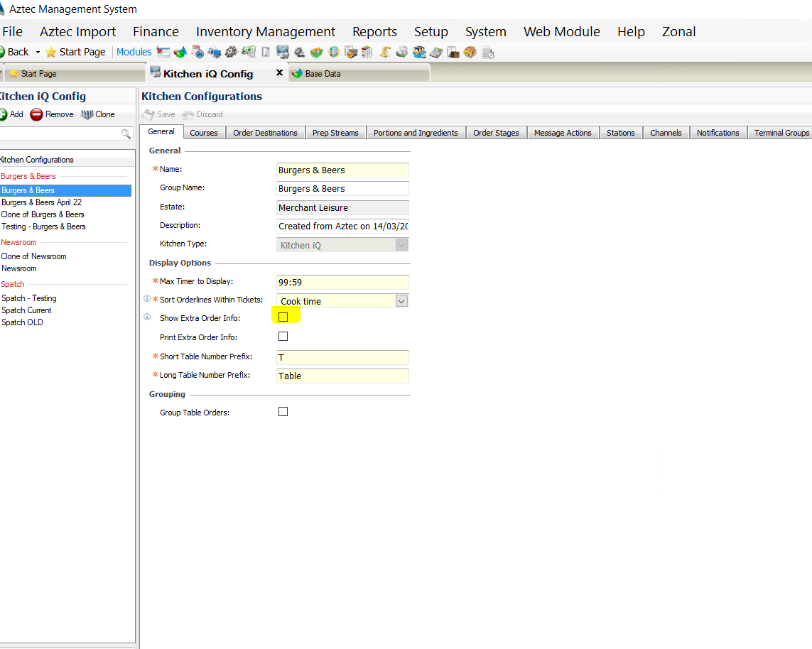This screenshot has width=812, height=649.
Task: Click the Start Page toolbar button
Action: coord(75,52)
